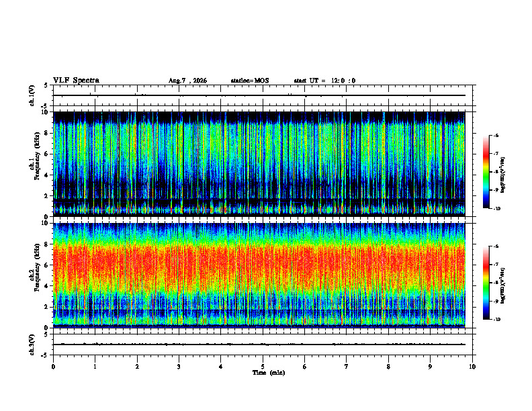Click the "-6" label on ch.1 color scale
The height and width of the screenshot is (411, 532).
(496, 135)
